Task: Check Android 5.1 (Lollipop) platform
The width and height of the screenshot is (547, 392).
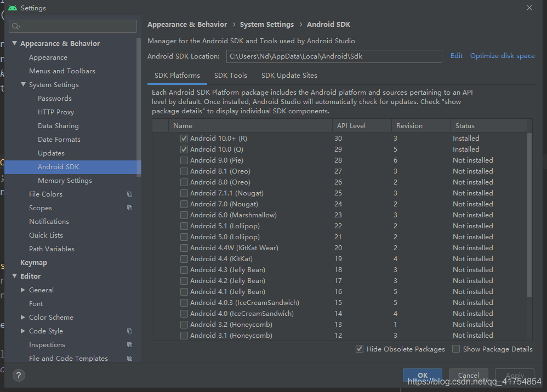Action: [x=184, y=226]
